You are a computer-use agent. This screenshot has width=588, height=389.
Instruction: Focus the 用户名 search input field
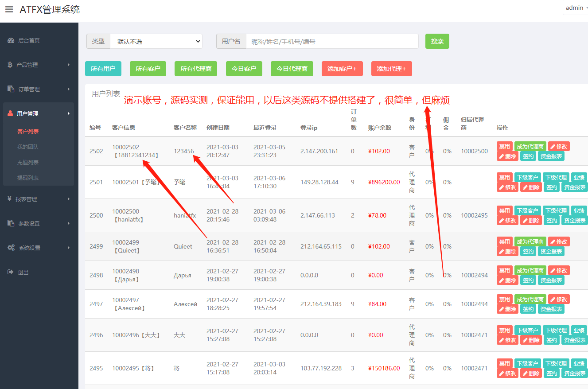[x=332, y=41]
